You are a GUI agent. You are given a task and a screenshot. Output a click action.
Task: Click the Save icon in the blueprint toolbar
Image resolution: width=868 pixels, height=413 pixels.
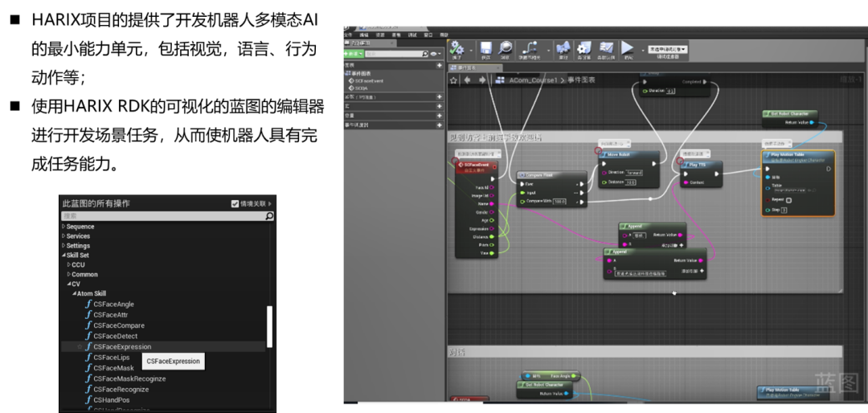485,49
